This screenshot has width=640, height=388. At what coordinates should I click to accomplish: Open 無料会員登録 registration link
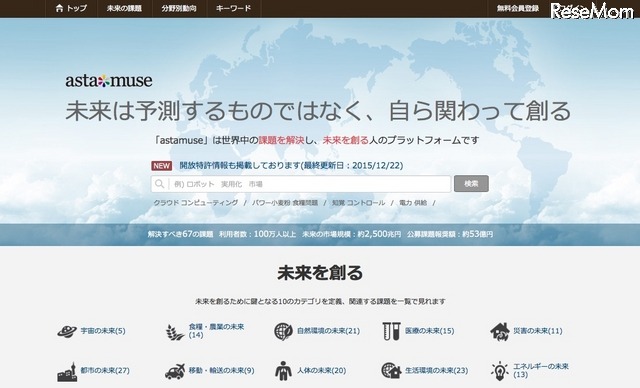click(x=518, y=8)
